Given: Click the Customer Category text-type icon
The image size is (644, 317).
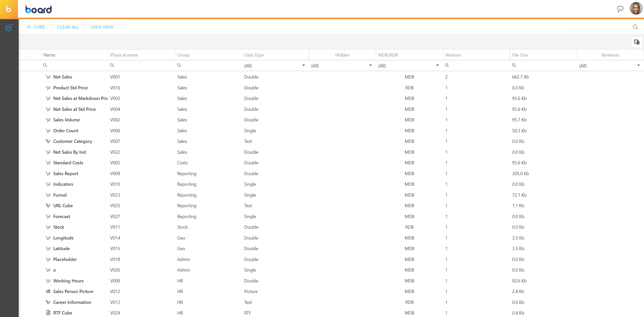Looking at the screenshot, I should click(48, 141).
